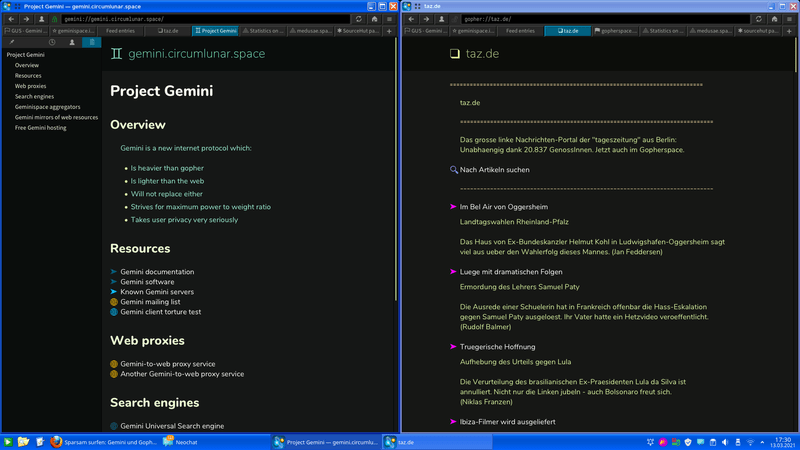This screenshot has width=800, height=450.
Task: Jump to Gemini mirrors of web resources
Action: (x=56, y=117)
